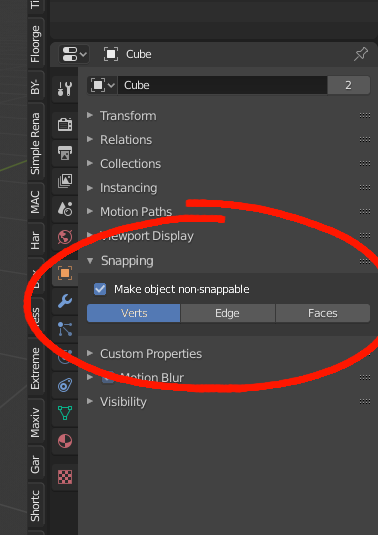Expand the Custom Properties panel
Viewport: 378px width, 535px height.
[x=145, y=353]
